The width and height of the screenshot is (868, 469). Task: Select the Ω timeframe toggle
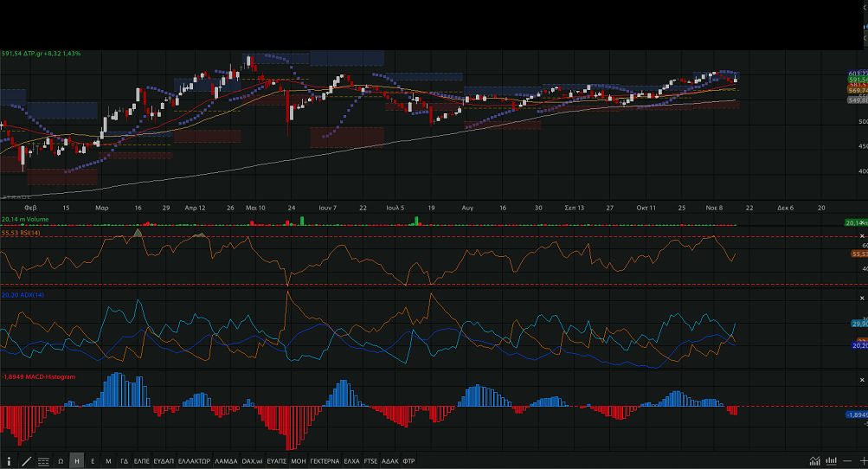(61, 461)
